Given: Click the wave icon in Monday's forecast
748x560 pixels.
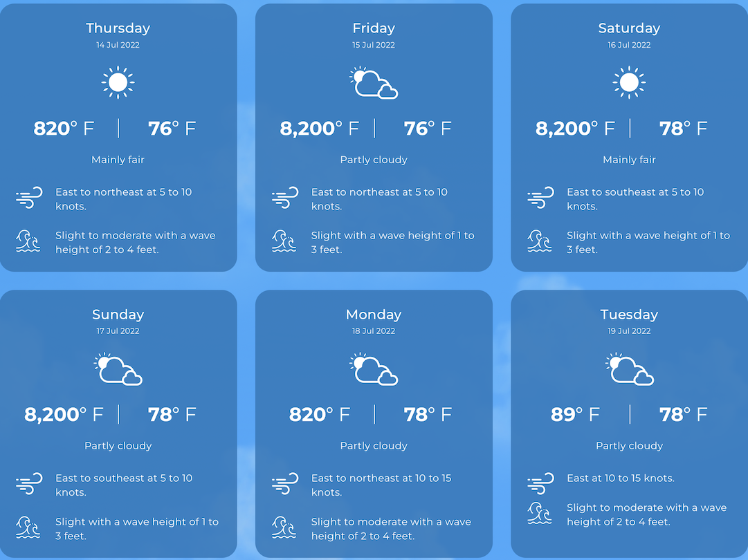Looking at the screenshot, I should (x=284, y=528).
